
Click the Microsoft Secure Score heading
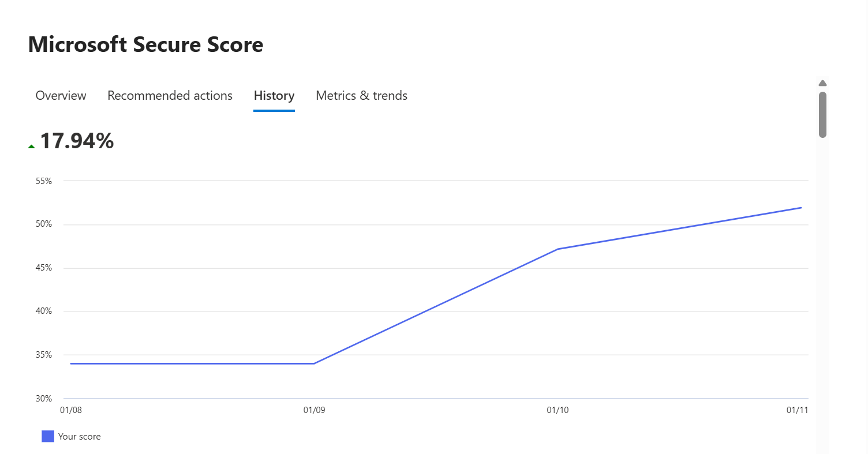pos(145,44)
